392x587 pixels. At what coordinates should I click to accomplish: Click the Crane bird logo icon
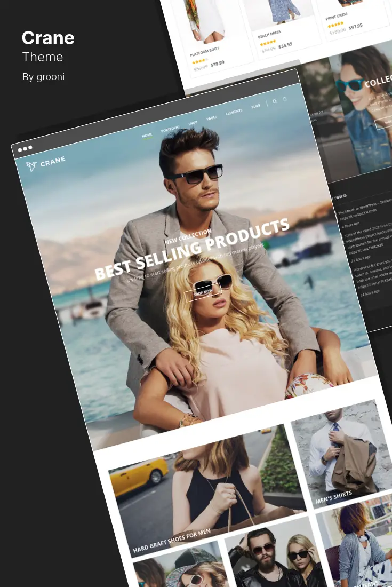tap(31, 166)
